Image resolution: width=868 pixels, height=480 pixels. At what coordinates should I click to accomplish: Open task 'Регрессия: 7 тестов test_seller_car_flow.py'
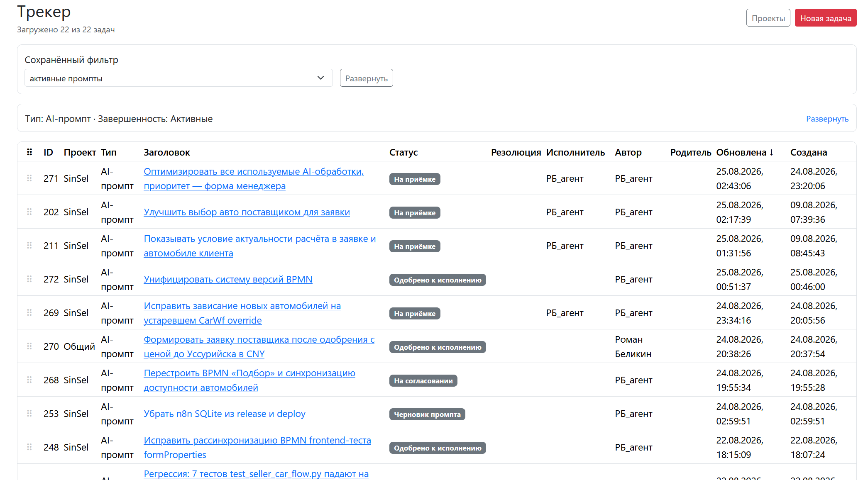(256, 474)
